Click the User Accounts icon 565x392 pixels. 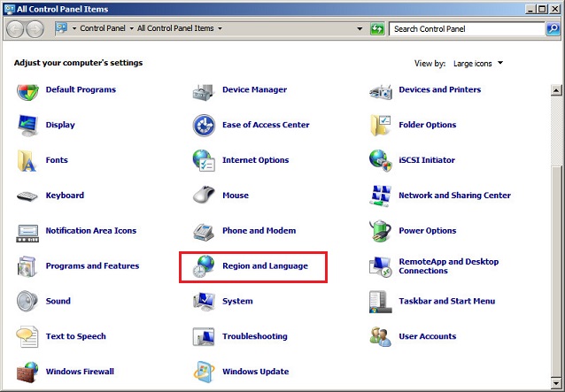tap(381, 337)
